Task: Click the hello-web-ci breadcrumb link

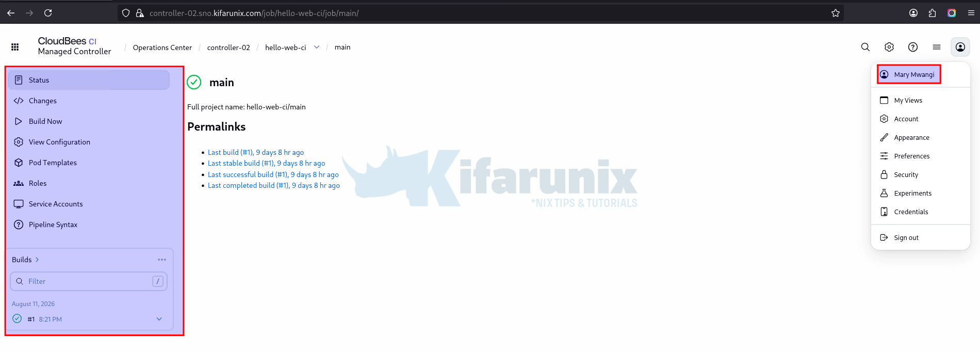Action: click(285, 47)
